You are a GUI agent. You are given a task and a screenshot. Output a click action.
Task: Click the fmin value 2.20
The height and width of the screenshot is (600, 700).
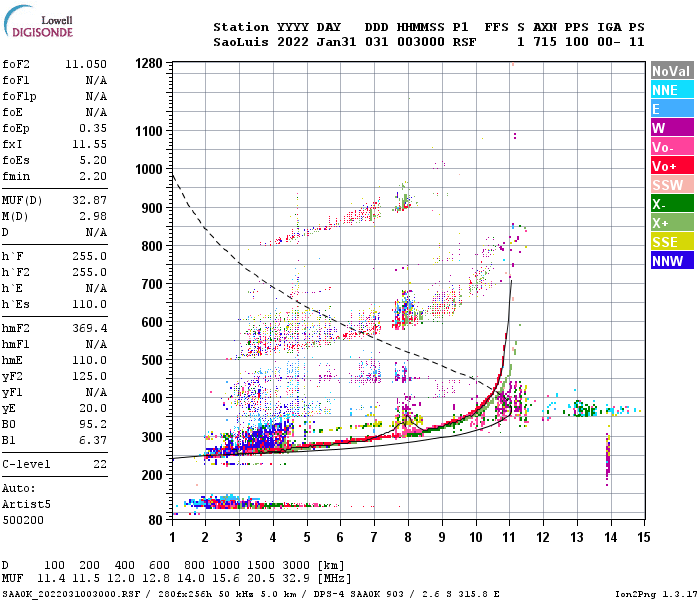[x=93, y=176]
